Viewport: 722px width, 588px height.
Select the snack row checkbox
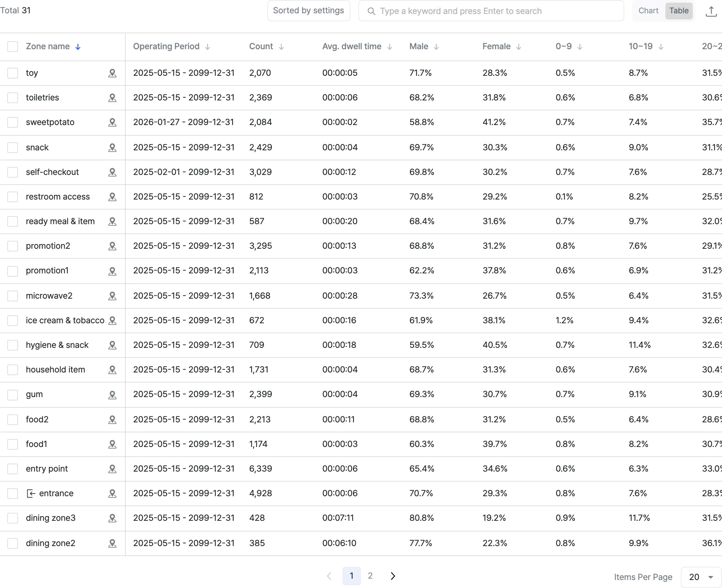point(13,148)
